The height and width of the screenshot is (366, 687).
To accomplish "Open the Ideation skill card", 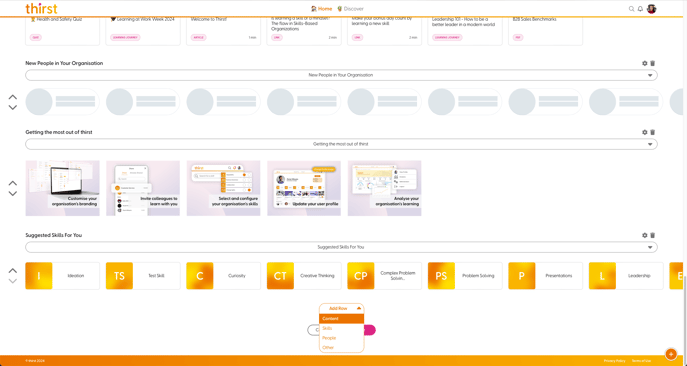I will pyautogui.click(x=62, y=276).
